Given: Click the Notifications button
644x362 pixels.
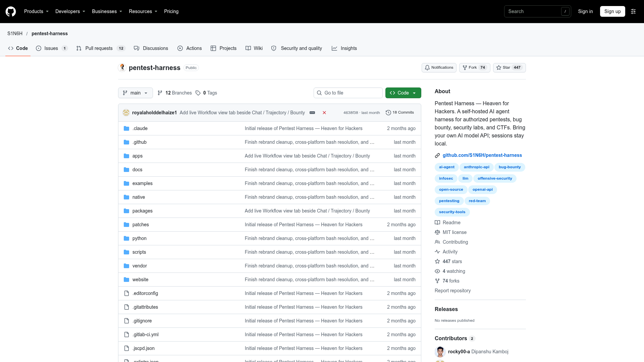Looking at the screenshot, I should [439, 68].
